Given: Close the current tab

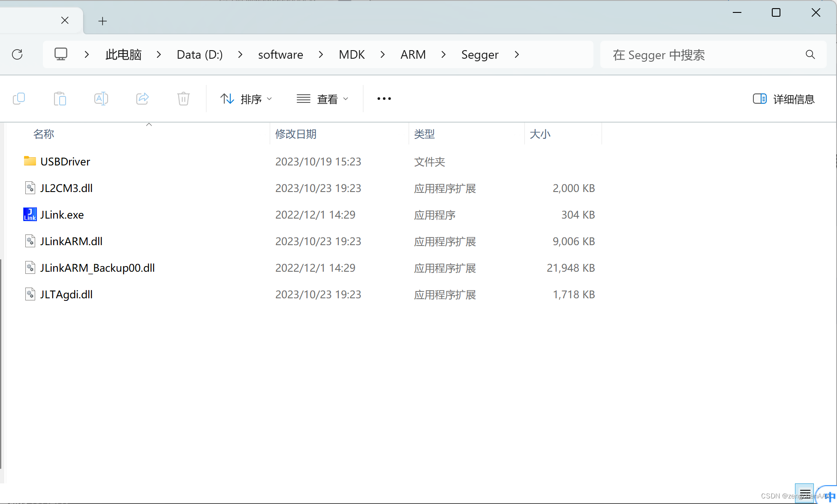Looking at the screenshot, I should pos(65,20).
